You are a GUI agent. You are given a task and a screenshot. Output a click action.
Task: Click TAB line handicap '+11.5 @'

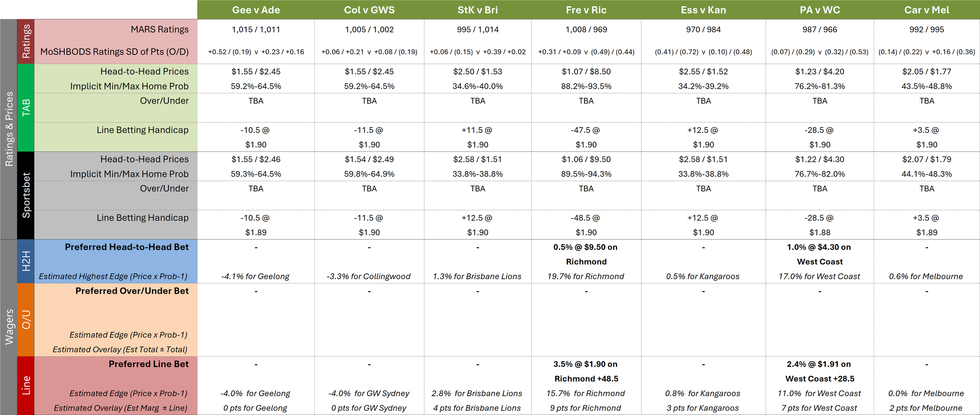[477, 130]
